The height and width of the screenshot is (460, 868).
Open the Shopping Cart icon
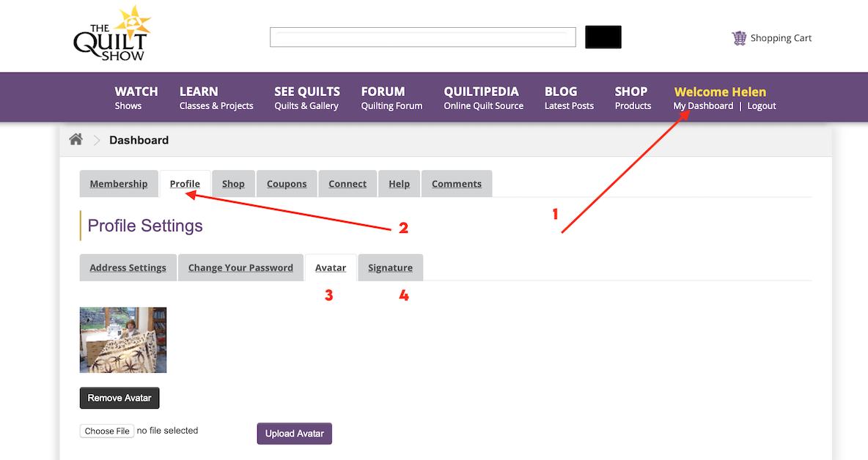(x=739, y=38)
